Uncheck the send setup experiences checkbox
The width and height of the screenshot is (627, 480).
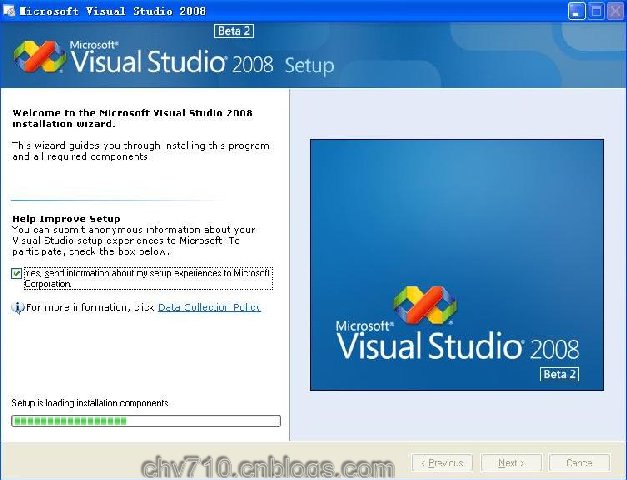16,274
